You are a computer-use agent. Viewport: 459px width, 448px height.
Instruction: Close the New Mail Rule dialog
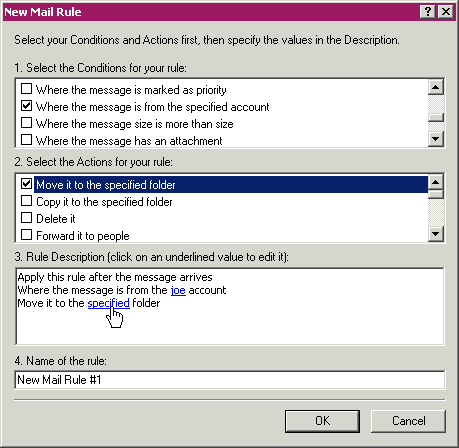click(446, 12)
